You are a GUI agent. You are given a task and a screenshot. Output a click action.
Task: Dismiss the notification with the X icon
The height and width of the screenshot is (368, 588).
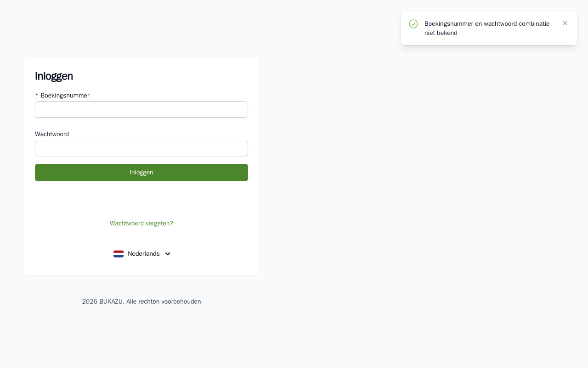(x=565, y=23)
